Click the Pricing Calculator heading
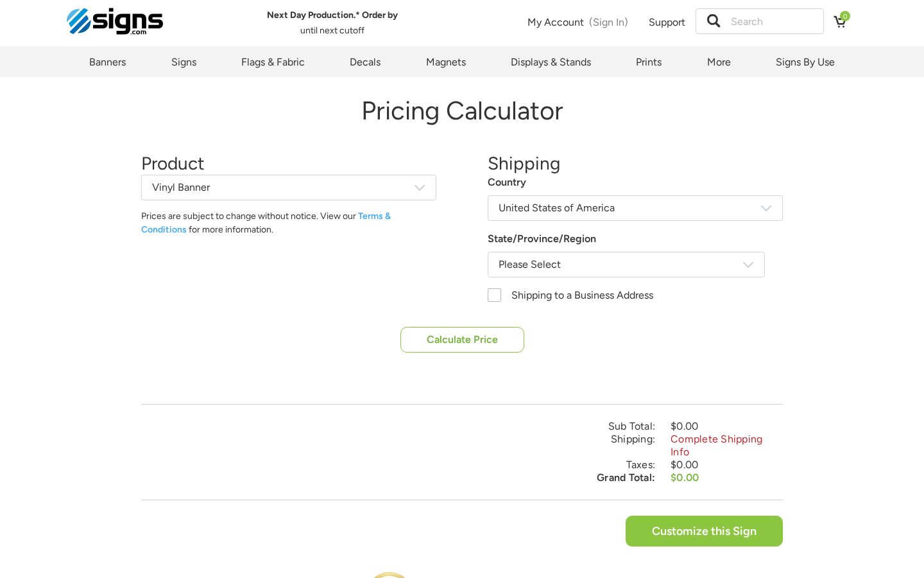 point(462,111)
